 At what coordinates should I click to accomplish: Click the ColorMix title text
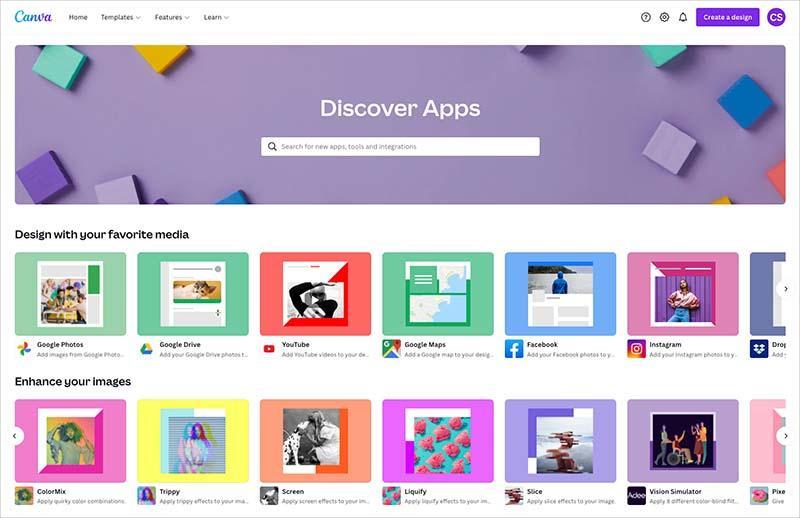click(x=51, y=491)
